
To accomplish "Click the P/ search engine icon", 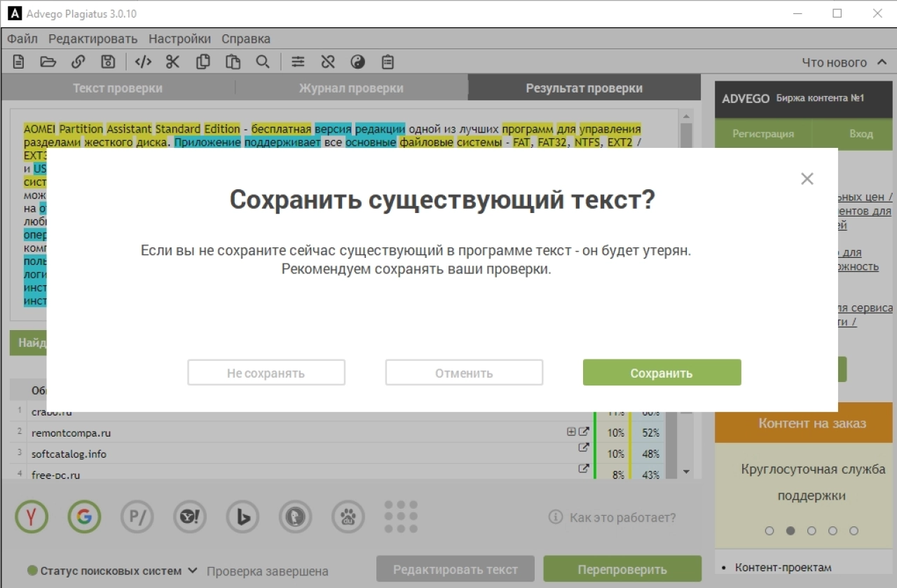I will pyautogui.click(x=137, y=517).
